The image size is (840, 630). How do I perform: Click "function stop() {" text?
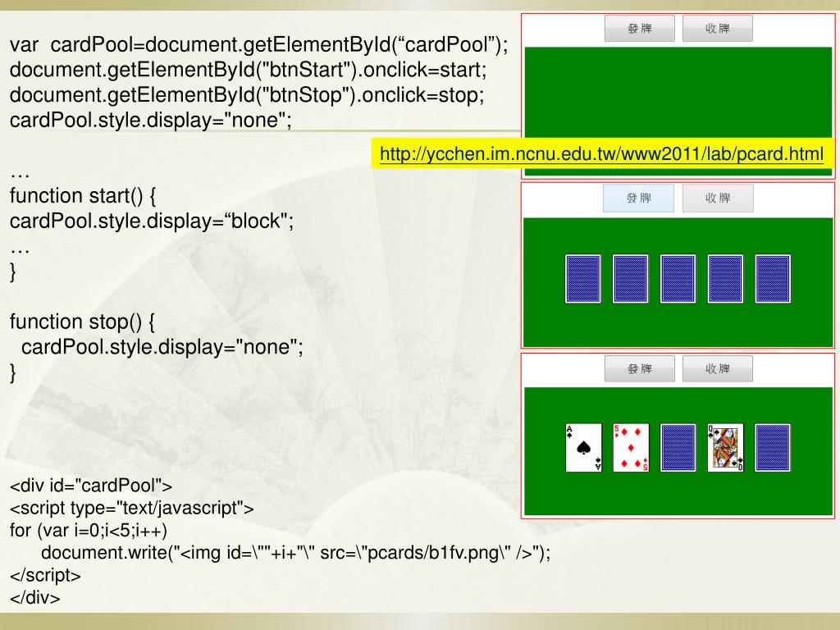pos(83,322)
